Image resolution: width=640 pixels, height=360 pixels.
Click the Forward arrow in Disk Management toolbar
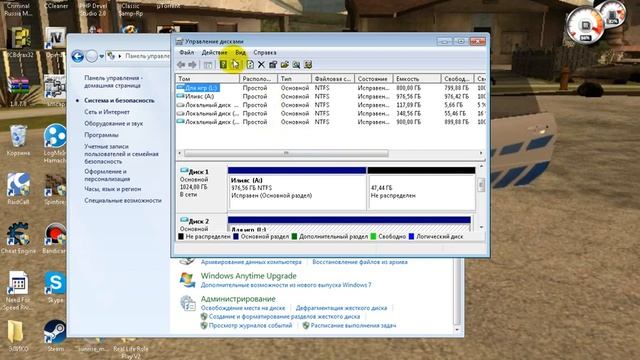point(192,64)
